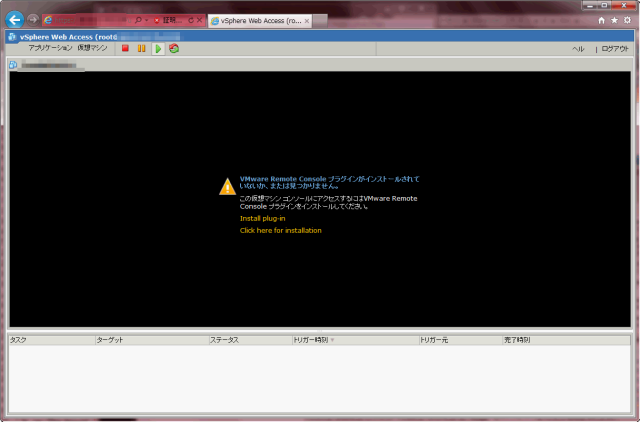
Task: Open Favorites with the star icon
Action: tap(614, 20)
